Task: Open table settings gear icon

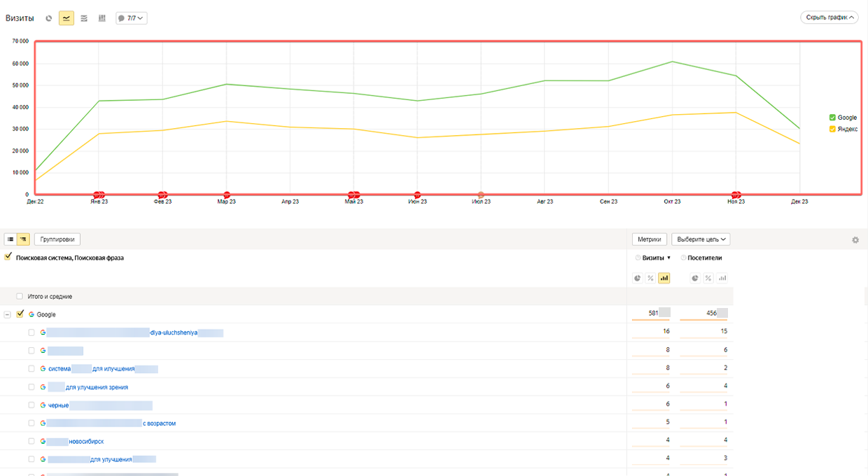Action: (x=855, y=240)
